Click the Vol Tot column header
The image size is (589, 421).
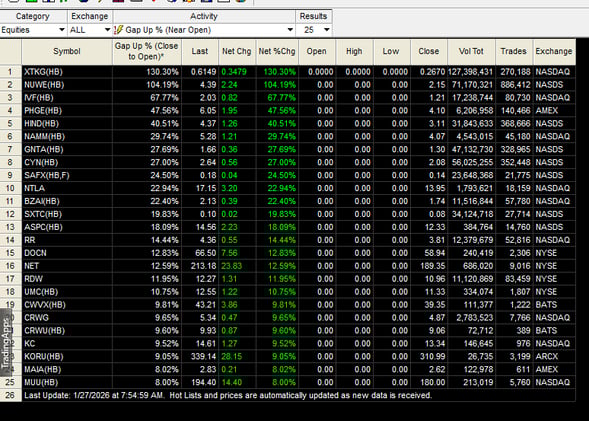pyautogui.click(x=471, y=51)
